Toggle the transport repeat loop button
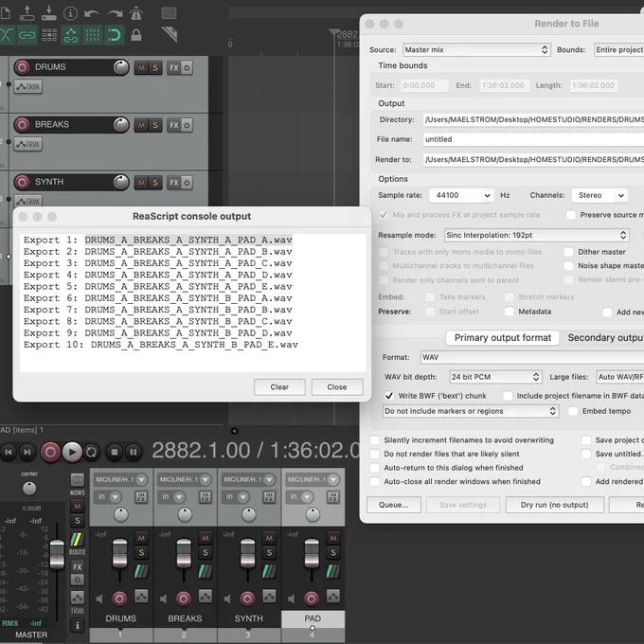This screenshot has height=644, width=644. [92, 452]
